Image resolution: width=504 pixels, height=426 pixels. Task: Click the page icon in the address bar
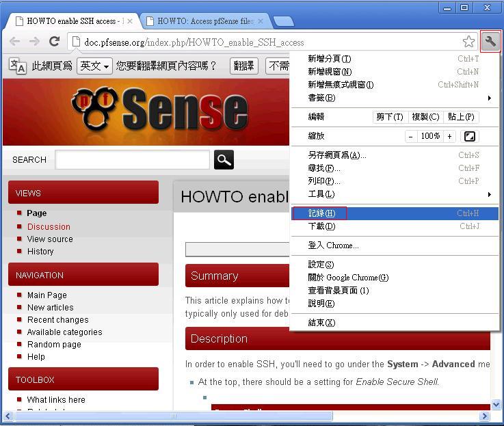click(76, 42)
